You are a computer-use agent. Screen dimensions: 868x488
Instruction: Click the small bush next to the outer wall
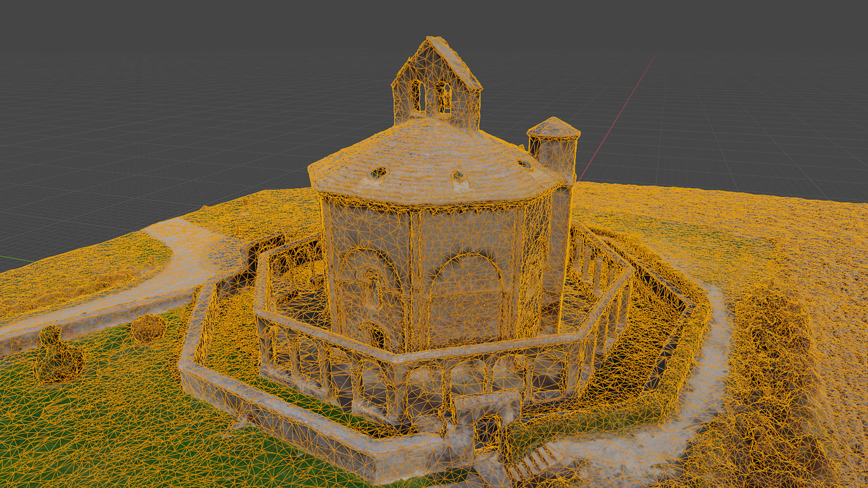[x=148, y=327]
